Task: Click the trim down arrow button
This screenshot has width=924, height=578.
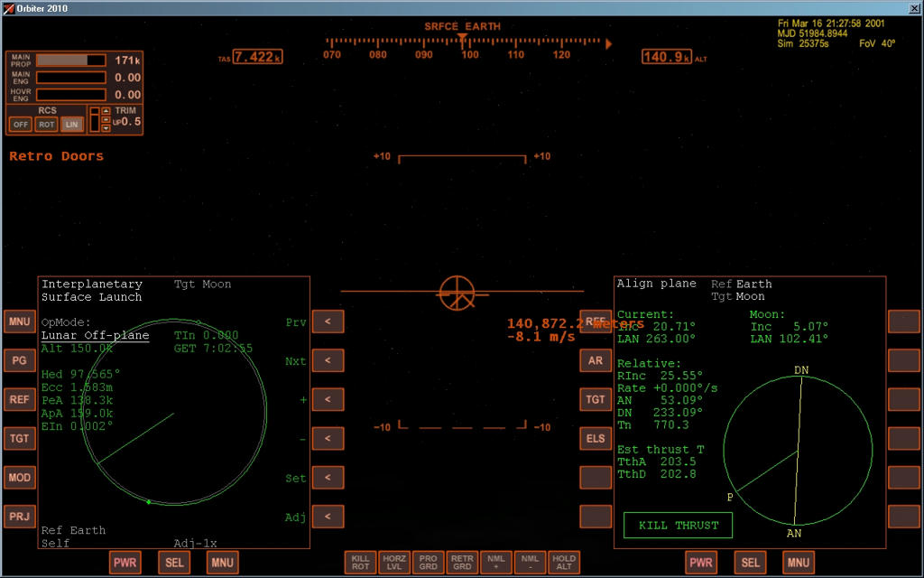Action: (x=106, y=128)
